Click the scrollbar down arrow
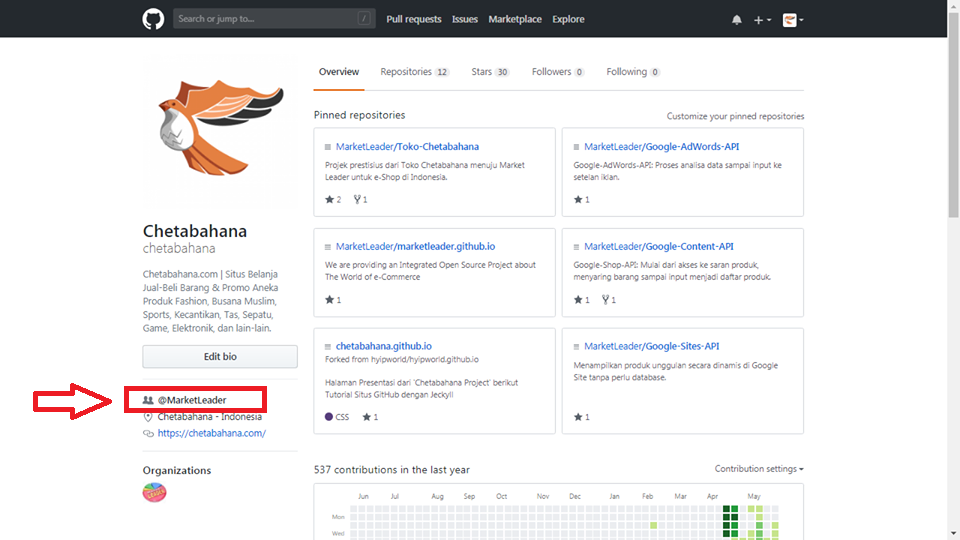Screen dimensions: 960x540 coord(954,534)
